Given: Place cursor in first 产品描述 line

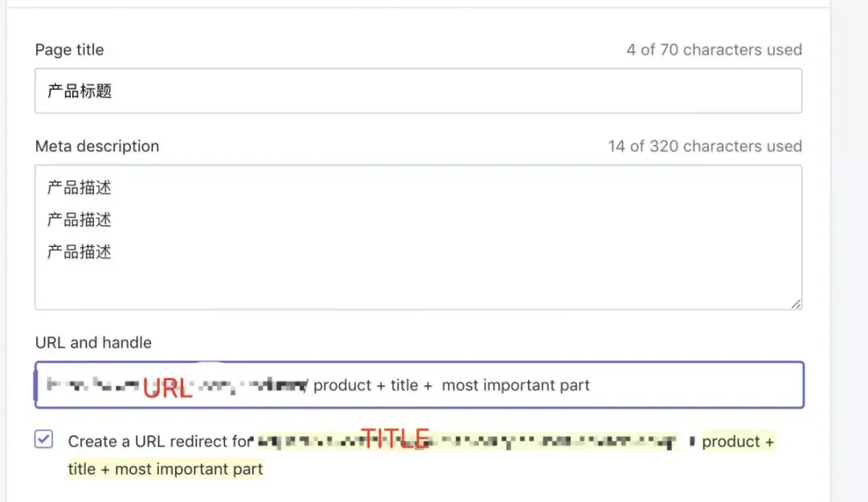Looking at the screenshot, I should [x=79, y=187].
